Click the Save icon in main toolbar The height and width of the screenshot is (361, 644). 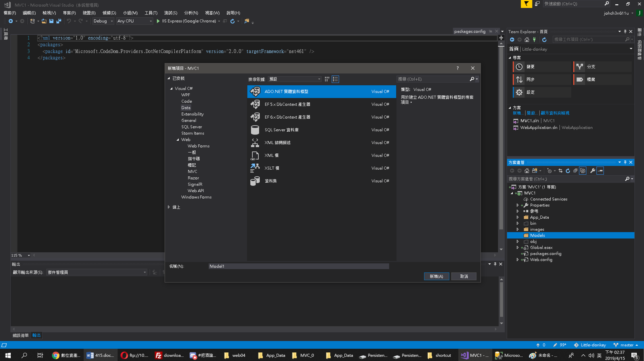pos(51,21)
